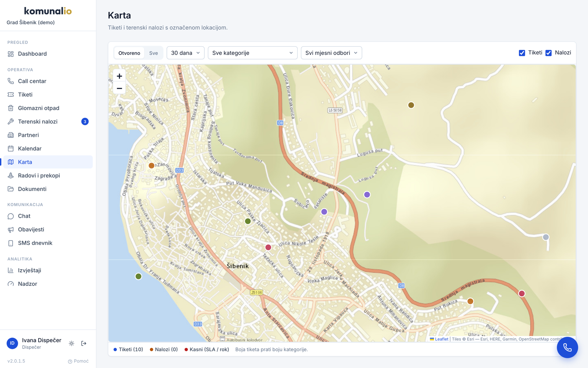588x368 pixels.
Task: Click the Kalendar calendar icon
Action: point(11,148)
